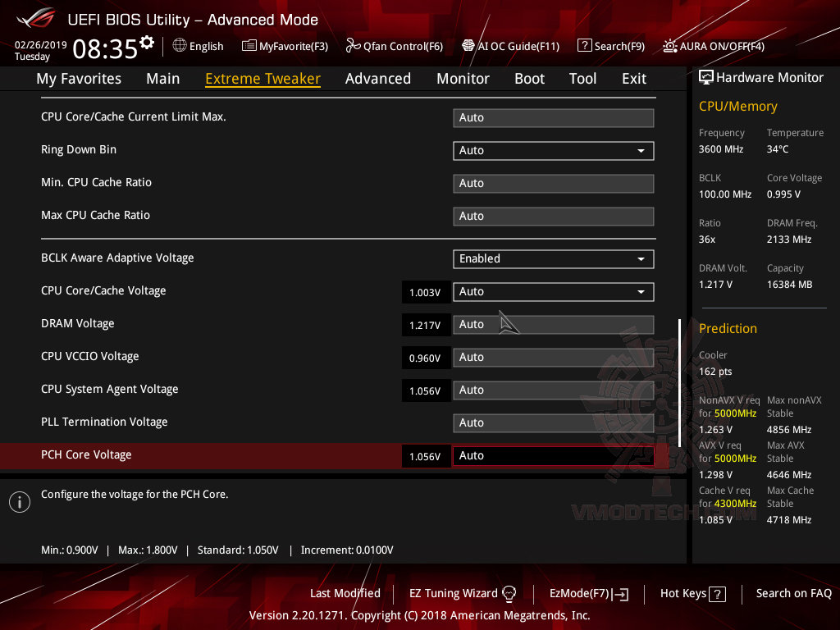
Task: Open the Ring Down Bin dropdown
Action: pyautogui.click(x=554, y=151)
